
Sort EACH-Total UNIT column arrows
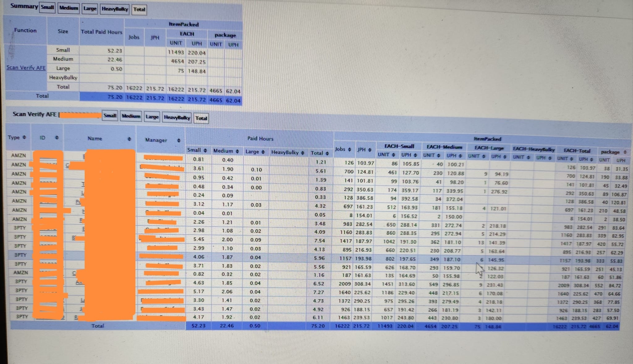tap(571, 159)
